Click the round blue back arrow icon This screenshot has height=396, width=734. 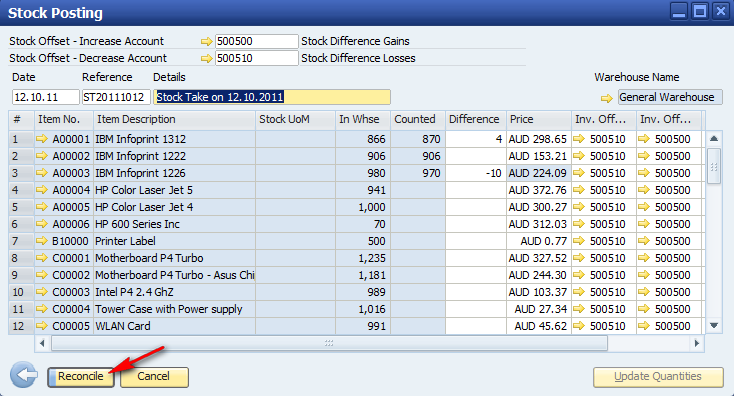click(x=24, y=375)
